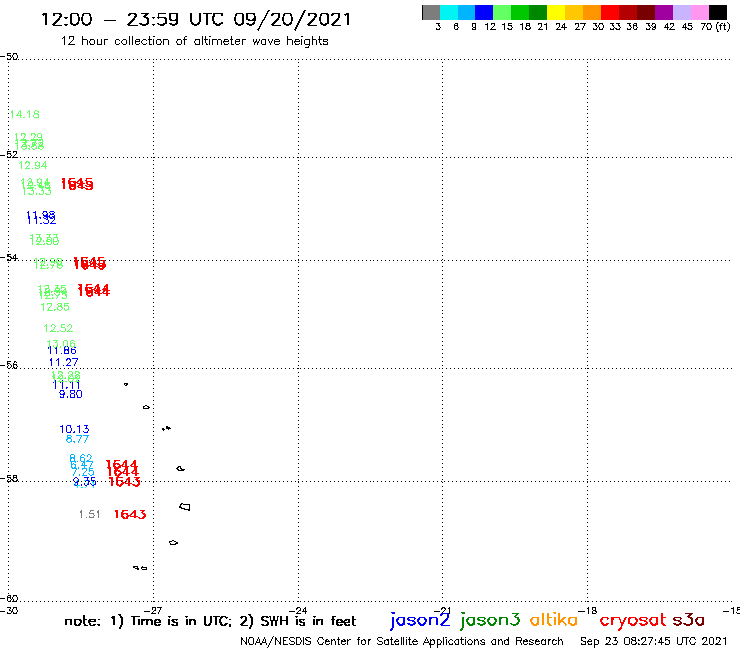Click the green 12.52 wave height

tap(58, 328)
